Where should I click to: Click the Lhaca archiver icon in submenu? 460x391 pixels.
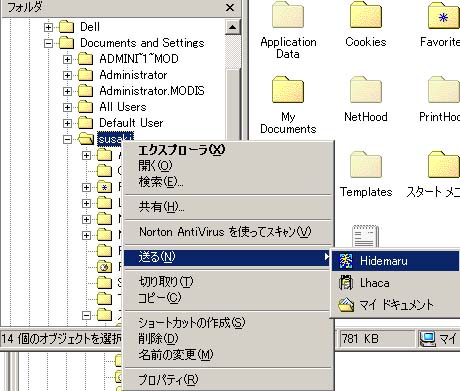click(x=346, y=283)
